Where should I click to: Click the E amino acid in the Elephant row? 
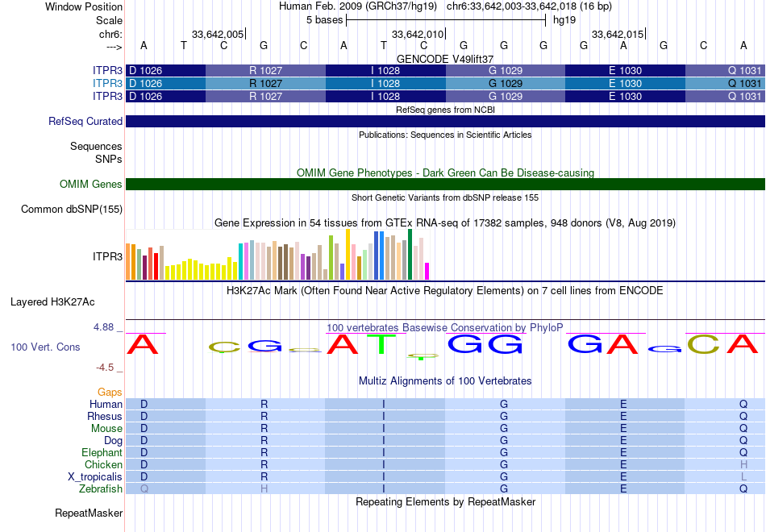click(623, 452)
